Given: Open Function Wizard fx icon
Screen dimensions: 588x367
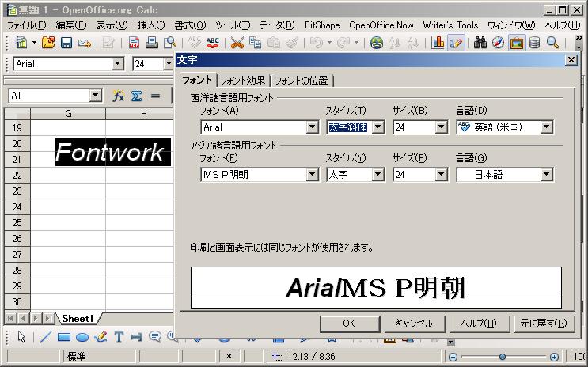Looking at the screenshot, I should pyautogui.click(x=118, y=96).
